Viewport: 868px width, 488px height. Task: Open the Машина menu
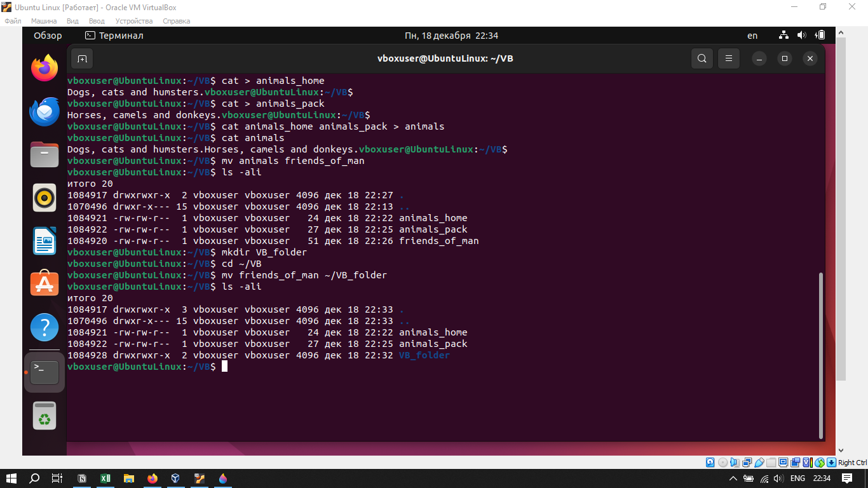click(x=44, y=21)
